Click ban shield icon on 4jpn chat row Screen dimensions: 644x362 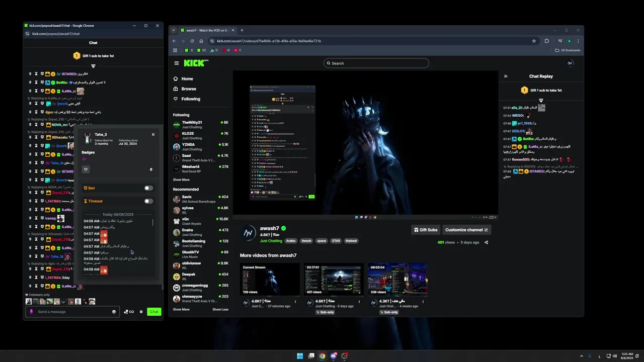[x=42, y=112]
